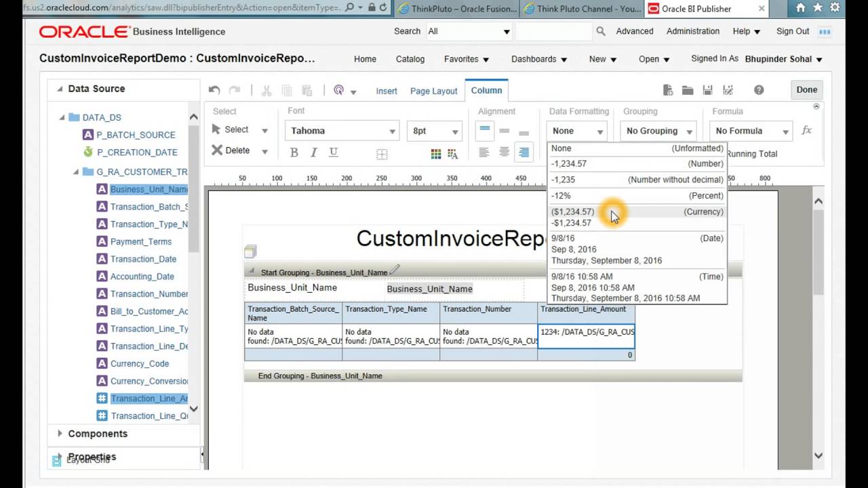Viewport: 868px width, 488px height.
Task: Collapse the Data Source panel
Action: [x=60, y=89]
